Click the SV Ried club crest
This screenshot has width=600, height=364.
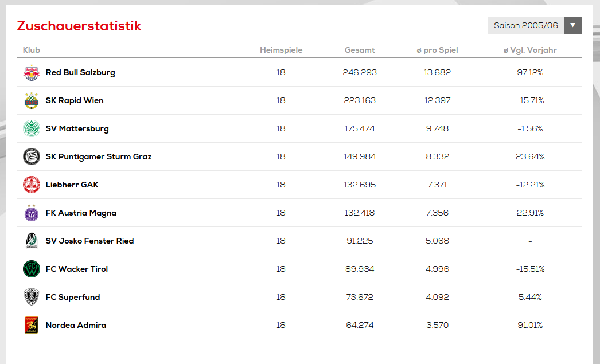tap(32, 241)
